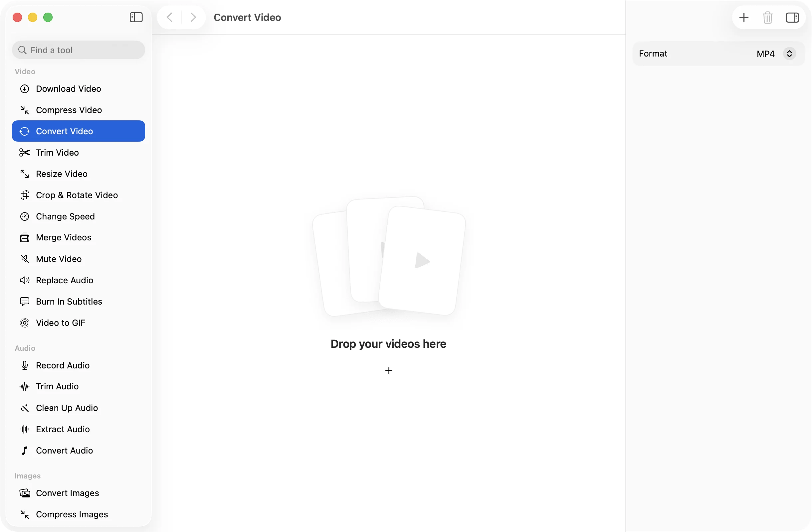Image resolution: width=812 pixels, height=532 pixels.
Task: Select Crop & Rotate Video
Action: click(79, 195)
